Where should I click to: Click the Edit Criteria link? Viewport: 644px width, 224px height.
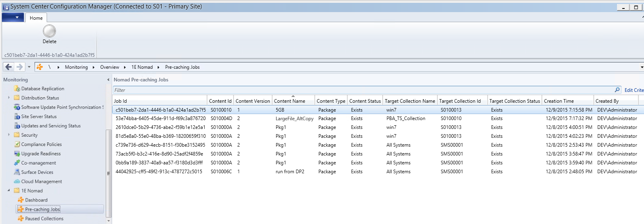click(634, 90)
